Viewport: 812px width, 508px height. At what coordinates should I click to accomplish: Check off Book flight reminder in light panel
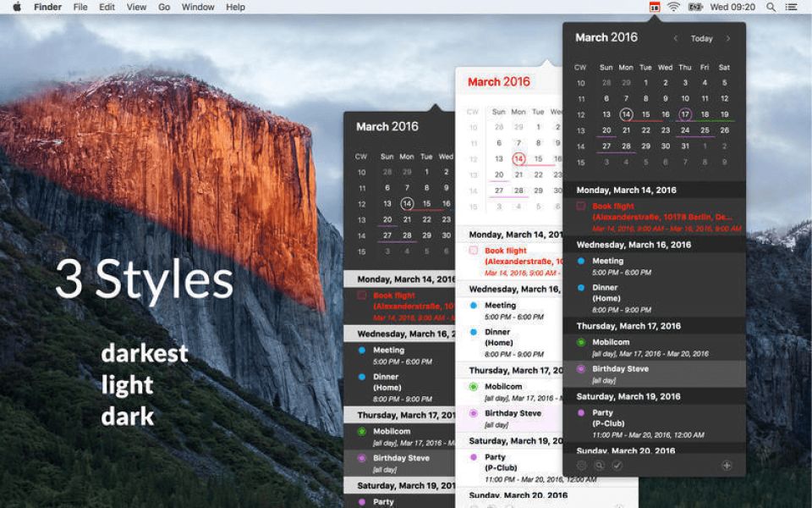point(474,251)
